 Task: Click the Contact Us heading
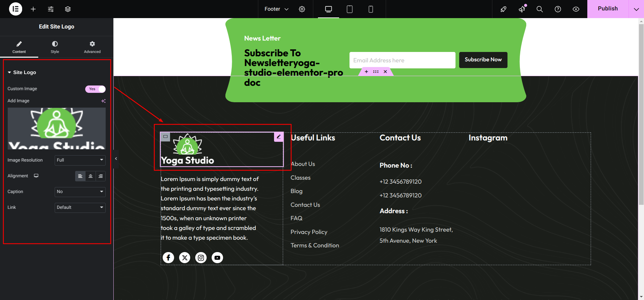point(400,138)
